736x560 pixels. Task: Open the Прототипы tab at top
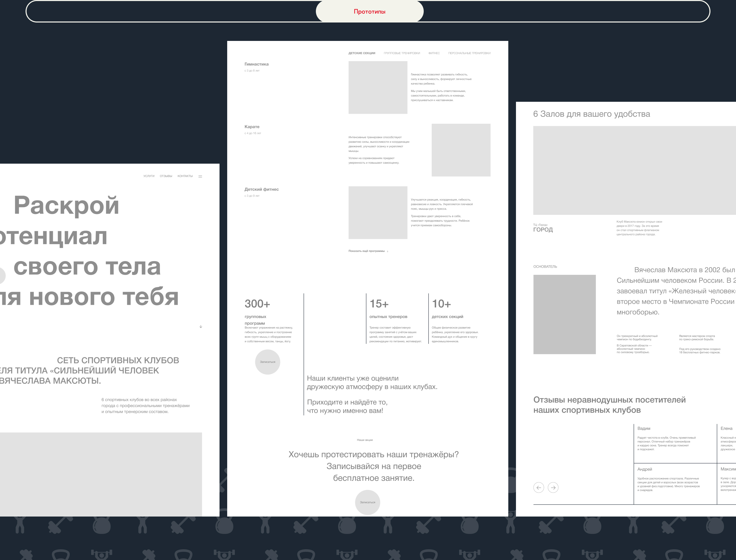(370, 12)
